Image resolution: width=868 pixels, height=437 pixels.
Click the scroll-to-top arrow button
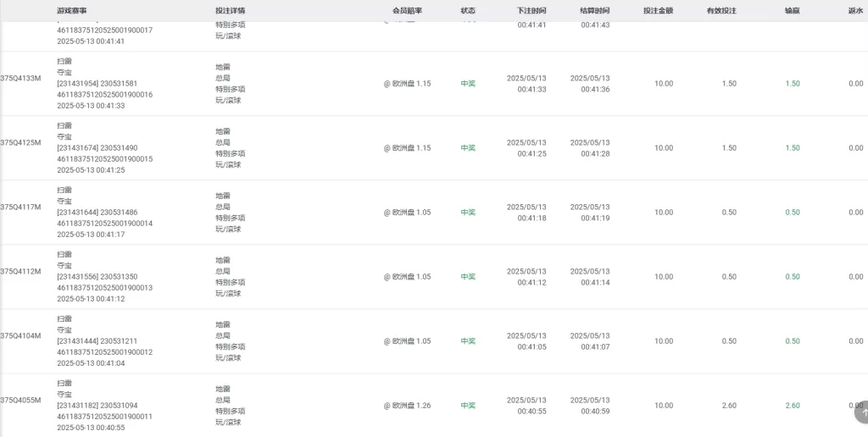[862, 412]
